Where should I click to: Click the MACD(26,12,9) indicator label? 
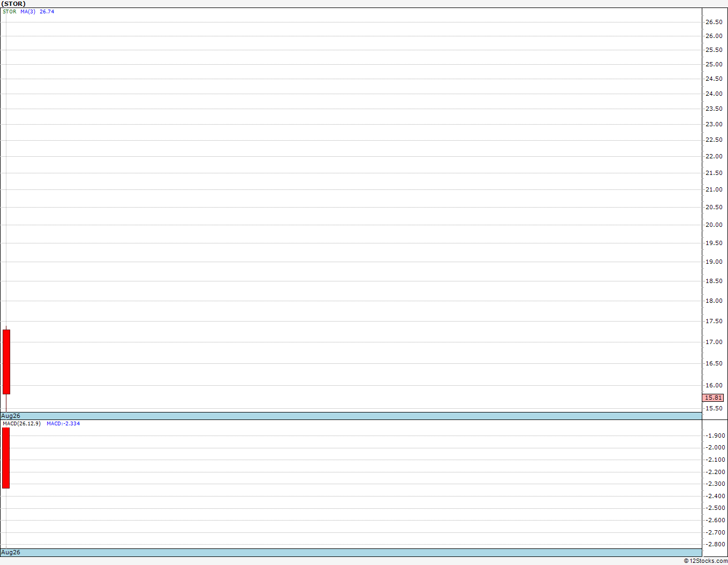tap(21, 424)
